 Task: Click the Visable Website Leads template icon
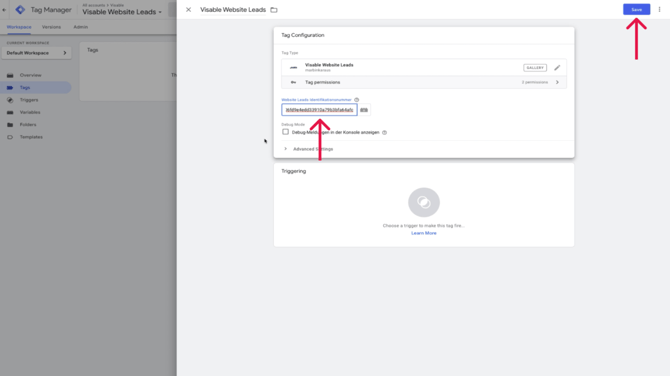coord(294,68)
